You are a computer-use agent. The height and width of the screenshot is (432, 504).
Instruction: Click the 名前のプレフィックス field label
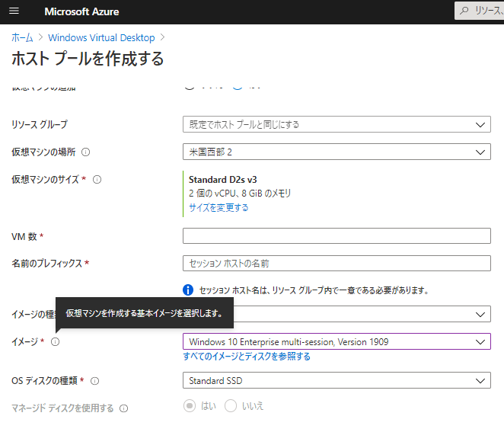coord(47,264)
